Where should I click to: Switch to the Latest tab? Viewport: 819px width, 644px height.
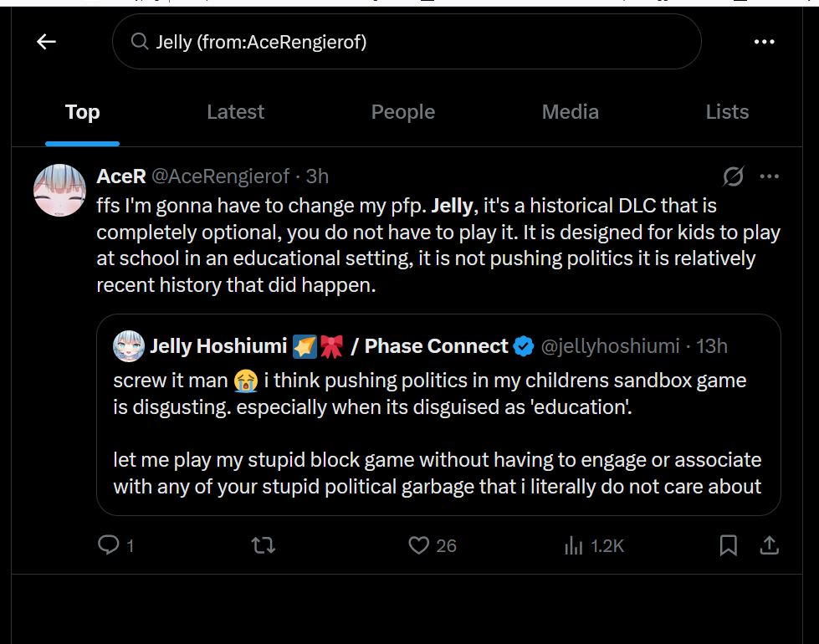tap(235, 112)
